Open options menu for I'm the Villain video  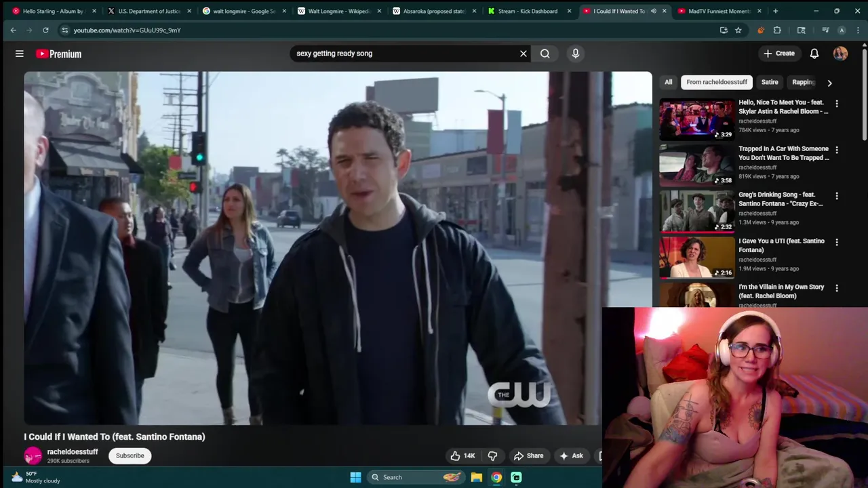coord(837,288)
